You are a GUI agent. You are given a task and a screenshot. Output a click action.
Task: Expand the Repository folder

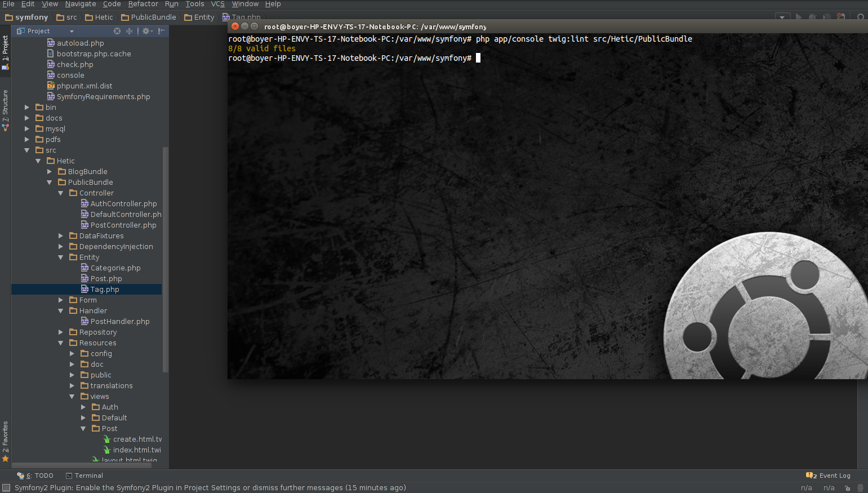click(x=60, y=332)
